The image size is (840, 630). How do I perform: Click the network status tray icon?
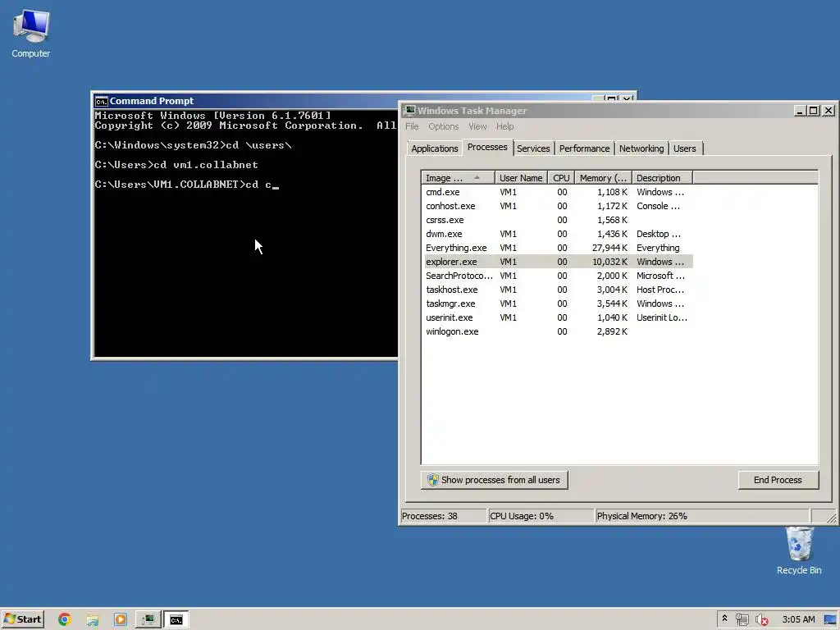[742, 619]
